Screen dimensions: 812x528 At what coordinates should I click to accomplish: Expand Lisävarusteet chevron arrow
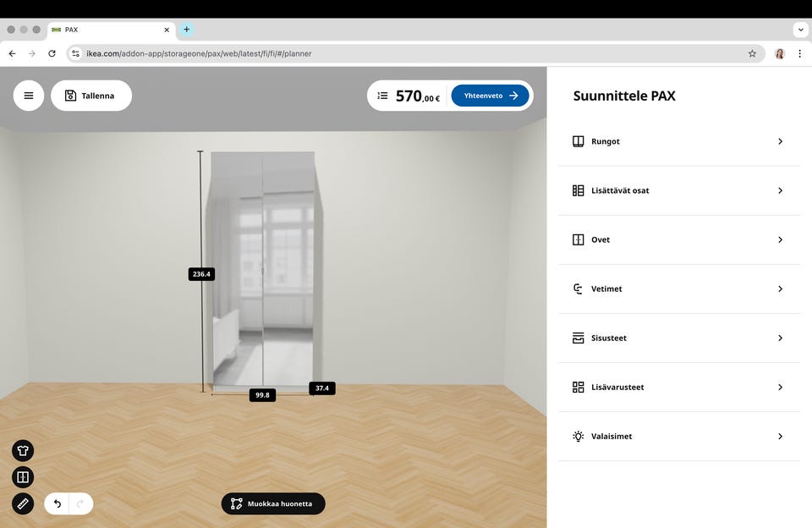(780, 388)
